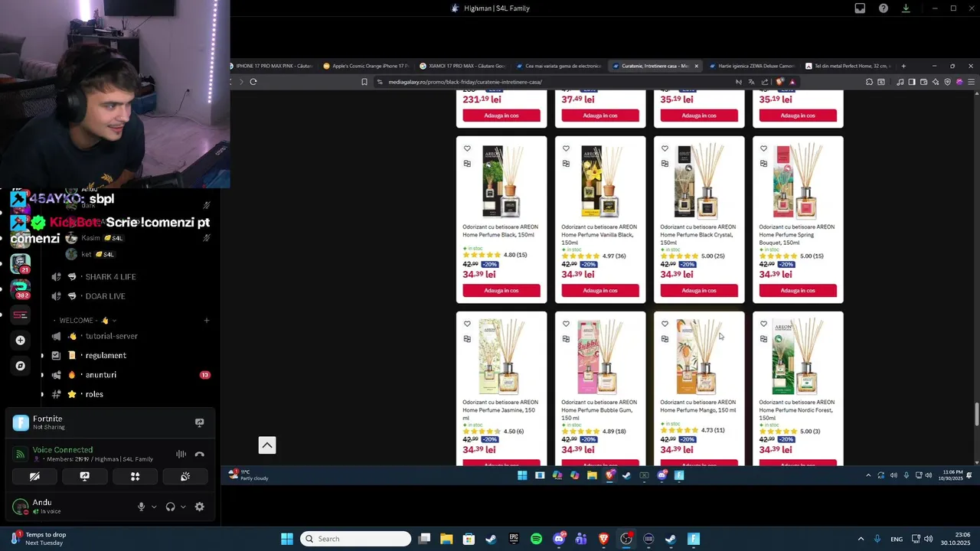Open a new browser tab
980x551 pixels.
point(903,66)
